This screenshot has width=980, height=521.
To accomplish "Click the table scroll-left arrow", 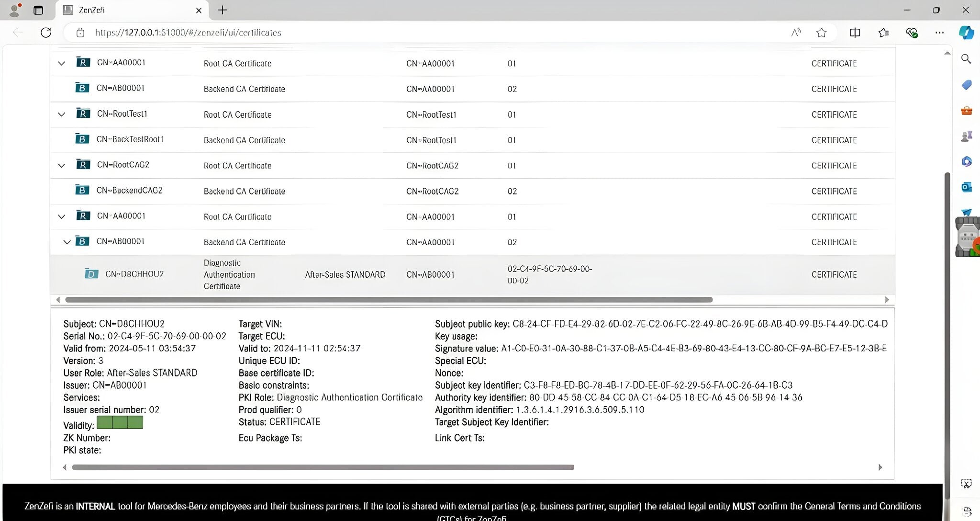I will tap(58, 300).
